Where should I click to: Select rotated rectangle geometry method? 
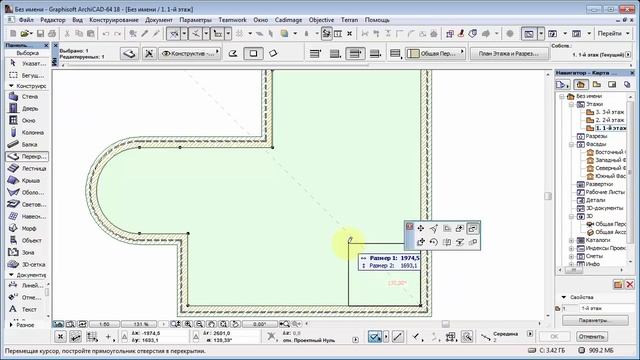click(x=273, y=53)
